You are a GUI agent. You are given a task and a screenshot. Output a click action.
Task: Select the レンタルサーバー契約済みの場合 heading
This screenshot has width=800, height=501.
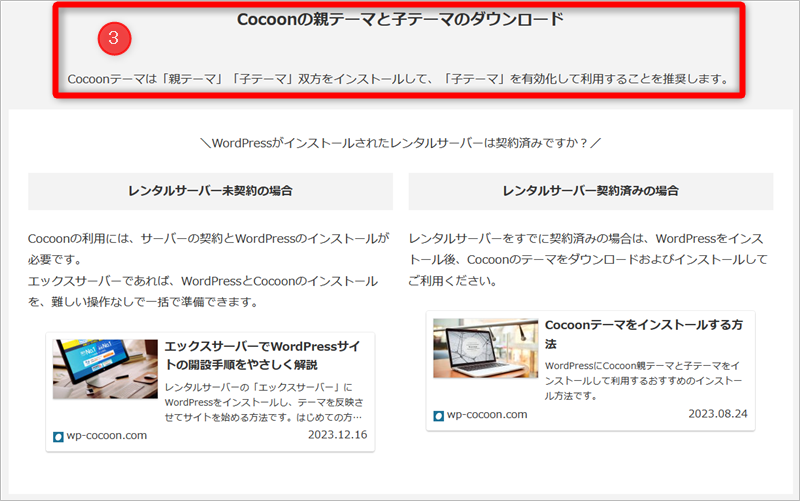pyautogui.click(x=591, y=191)
